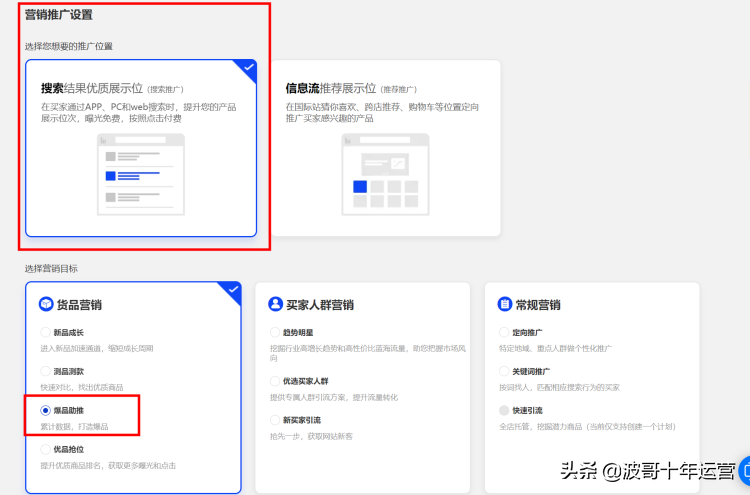The width and height of the screenshot is (750, 495).
Task: Select the 搜索结果优质展示位 card
Action: [141, 148]
